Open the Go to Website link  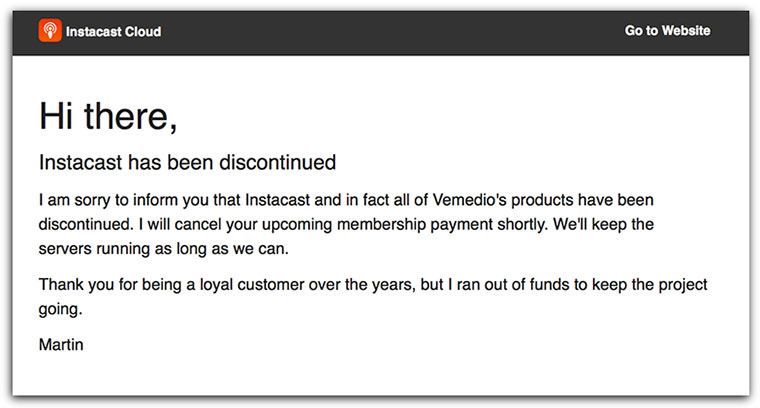[x=667, y=31]
